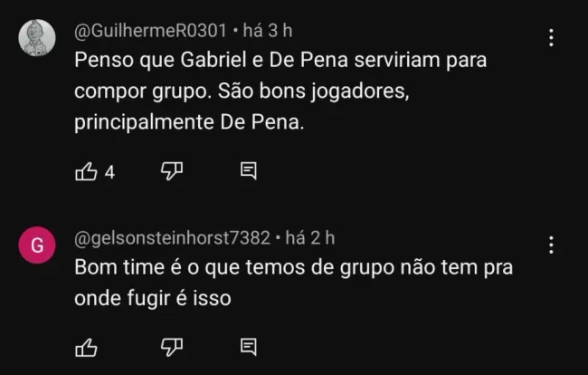Click the like count showing 4
Screen dimensions: 588x375
click(x=109, y=172)
